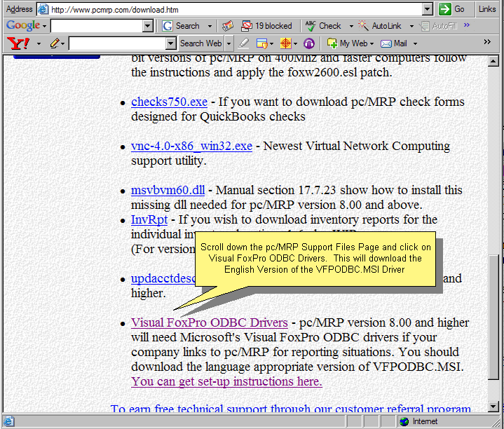504x429 pixels.
Task: Click the Internet zone globe icon
Action: click(404, 421)
